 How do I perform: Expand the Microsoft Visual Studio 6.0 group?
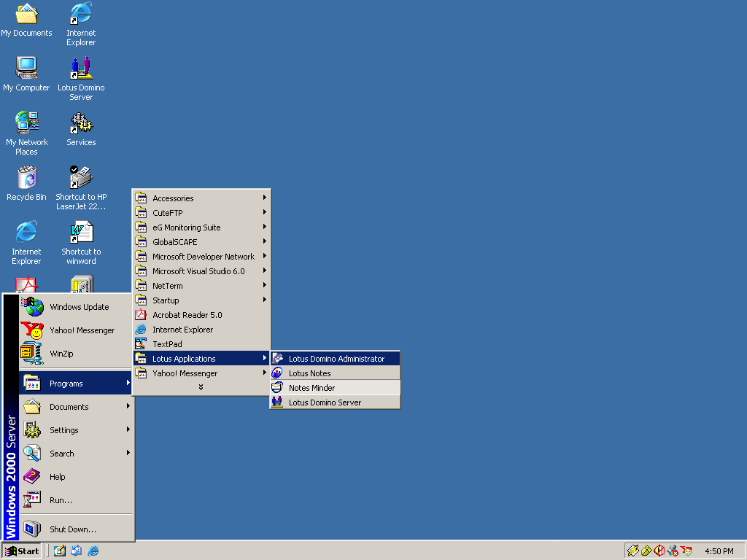[x=201, y=271]
